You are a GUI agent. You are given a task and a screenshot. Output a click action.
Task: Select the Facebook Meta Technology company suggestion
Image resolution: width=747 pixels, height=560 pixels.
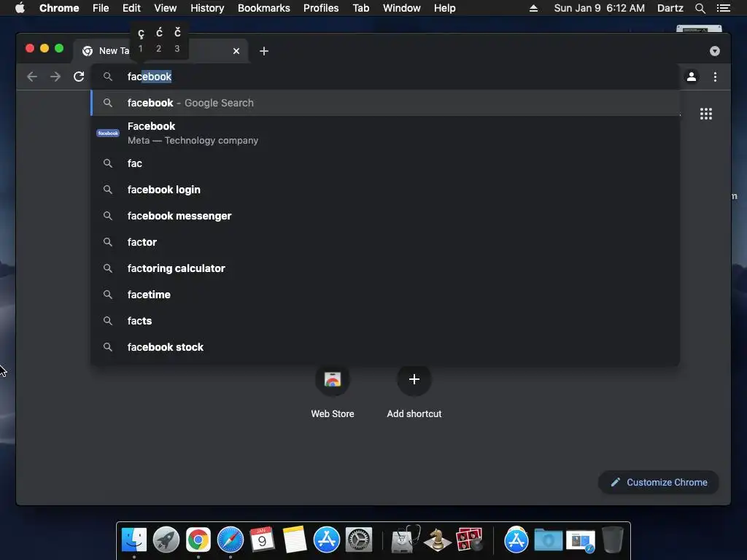385,133
